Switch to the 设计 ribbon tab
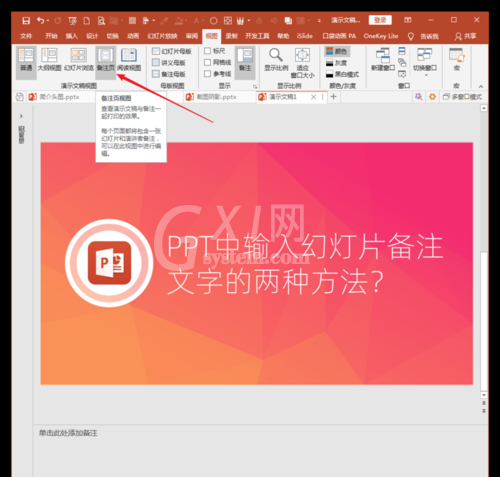 tap(92, 36)
